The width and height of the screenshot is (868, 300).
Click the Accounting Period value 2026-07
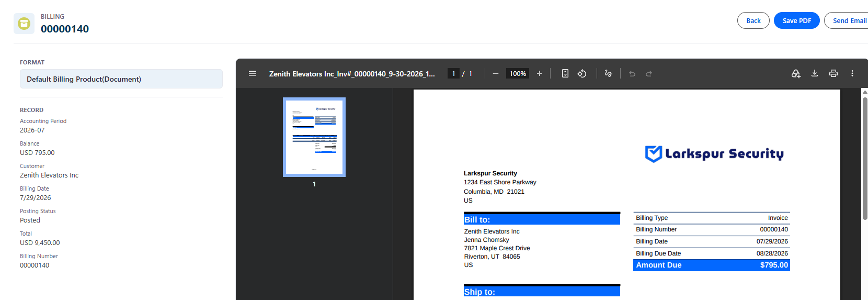click(32, 130)
